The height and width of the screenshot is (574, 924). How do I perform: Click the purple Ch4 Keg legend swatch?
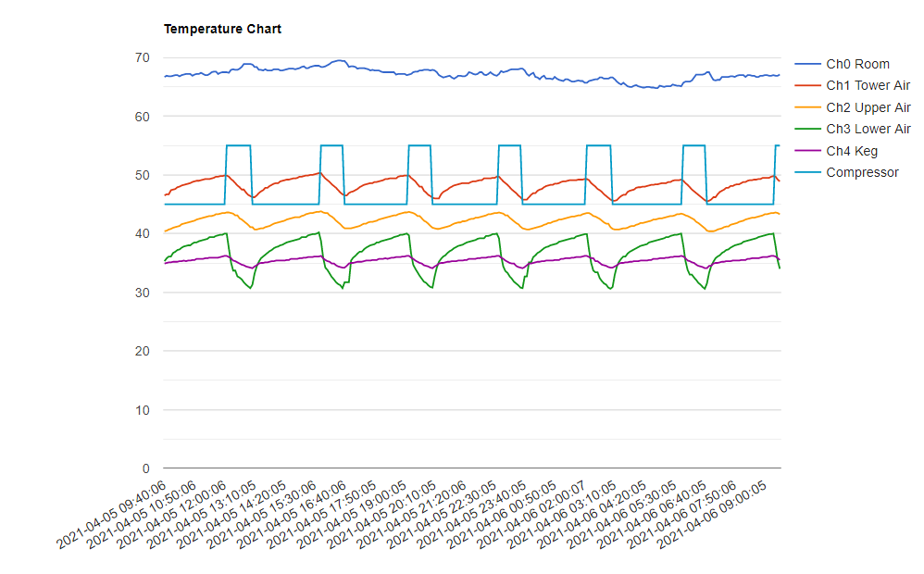coord(807,150)
